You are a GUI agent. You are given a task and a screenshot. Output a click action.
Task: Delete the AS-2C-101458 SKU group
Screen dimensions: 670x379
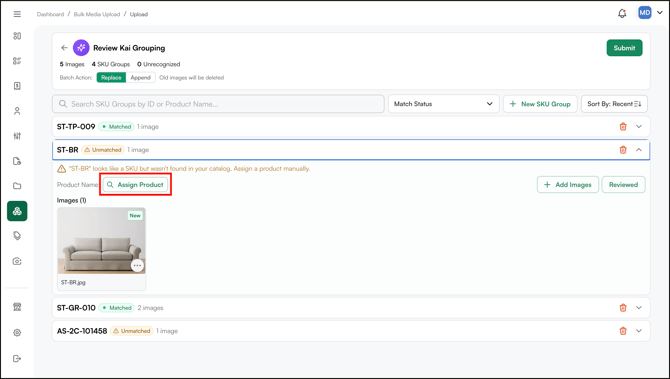coord(623,331)
